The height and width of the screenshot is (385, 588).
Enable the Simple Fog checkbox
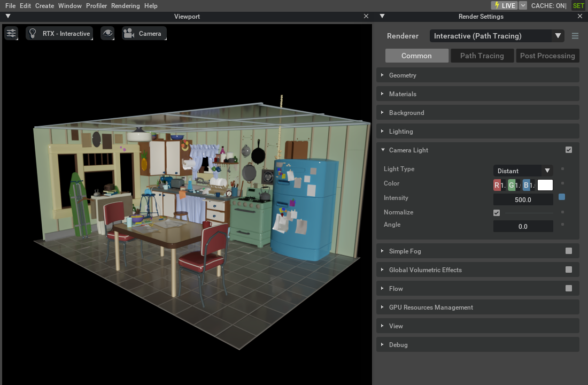pos(569,251)
